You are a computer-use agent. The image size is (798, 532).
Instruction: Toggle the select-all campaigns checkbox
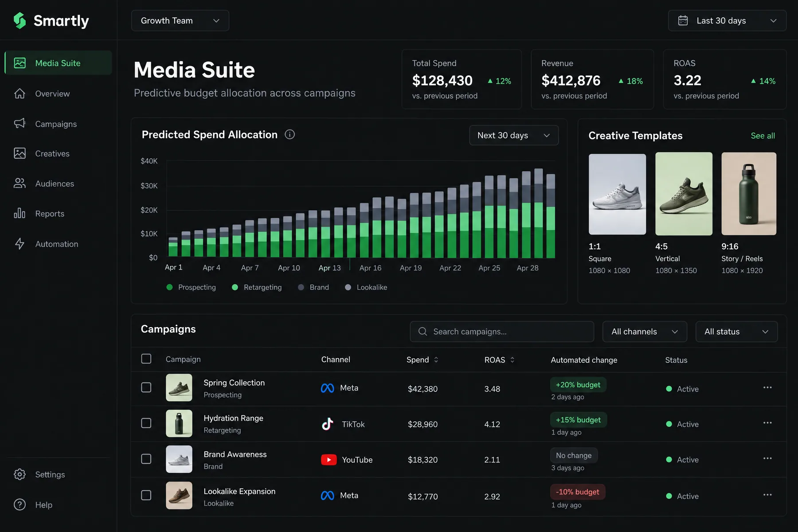point(146,359)
